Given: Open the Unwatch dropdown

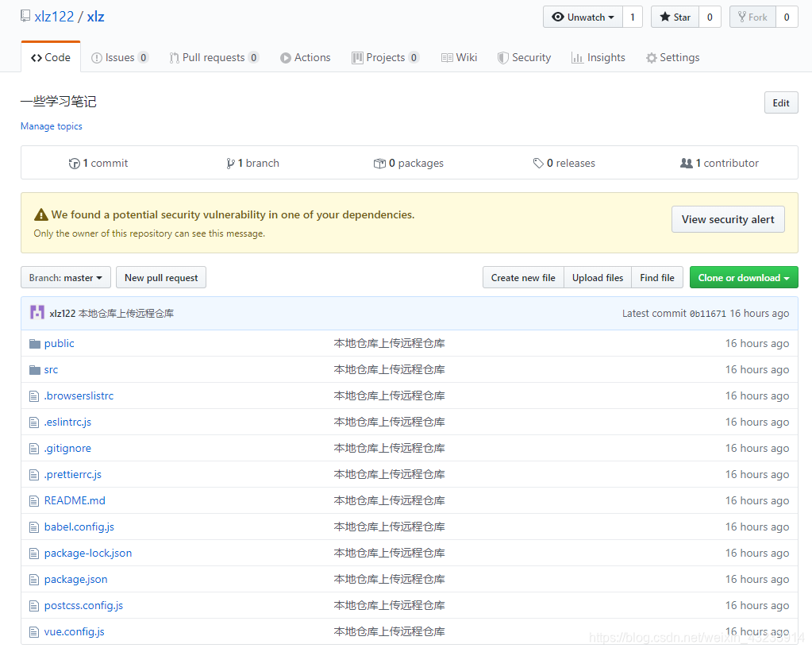Looking at the screenshot, I should [583, 17].
